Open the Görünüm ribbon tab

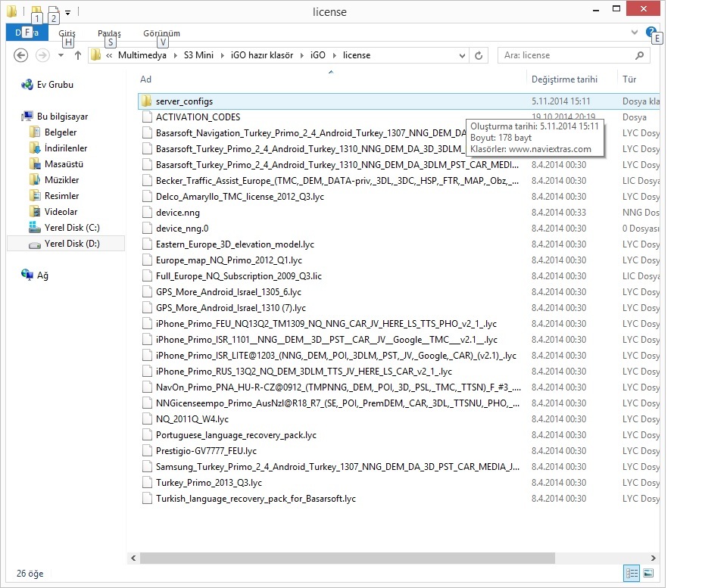(x=161, y=33)
